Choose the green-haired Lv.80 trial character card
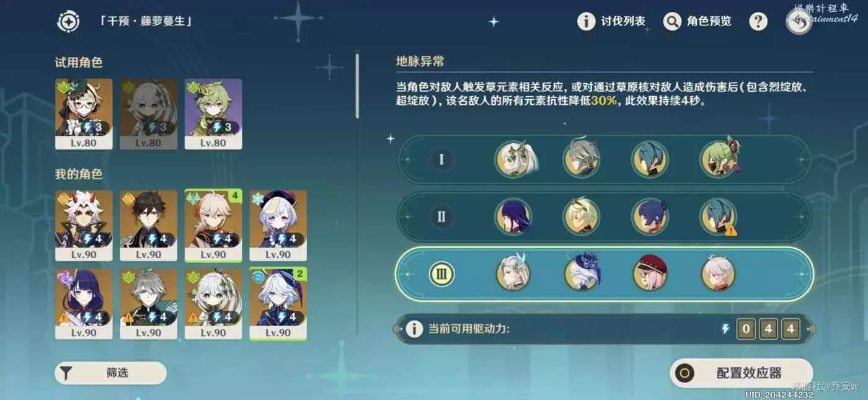The width and height of the screenshot is (868, 400). 213,114
